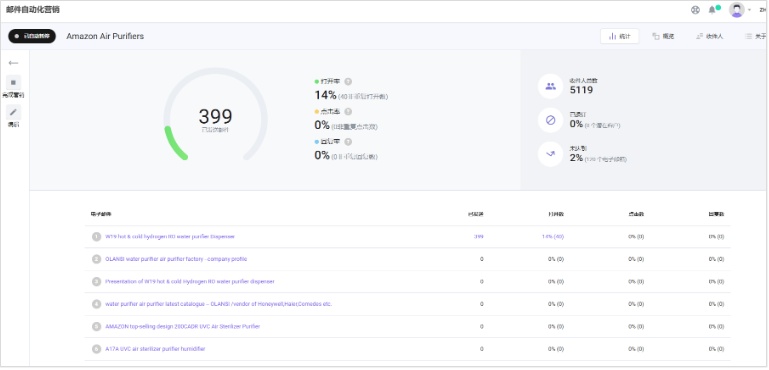This screenshot has height=370, width=769.
Task: Click the black campaign status pill
Action: [32, 36]
